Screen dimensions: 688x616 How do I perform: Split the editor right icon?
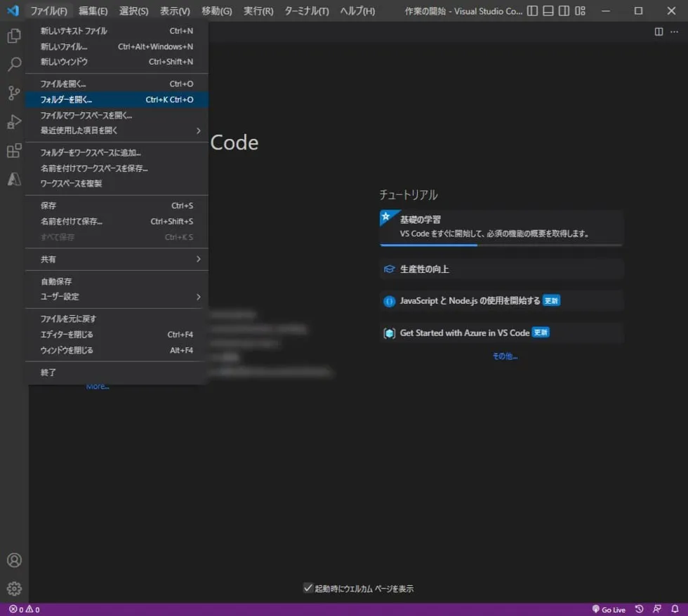(659, 32)
